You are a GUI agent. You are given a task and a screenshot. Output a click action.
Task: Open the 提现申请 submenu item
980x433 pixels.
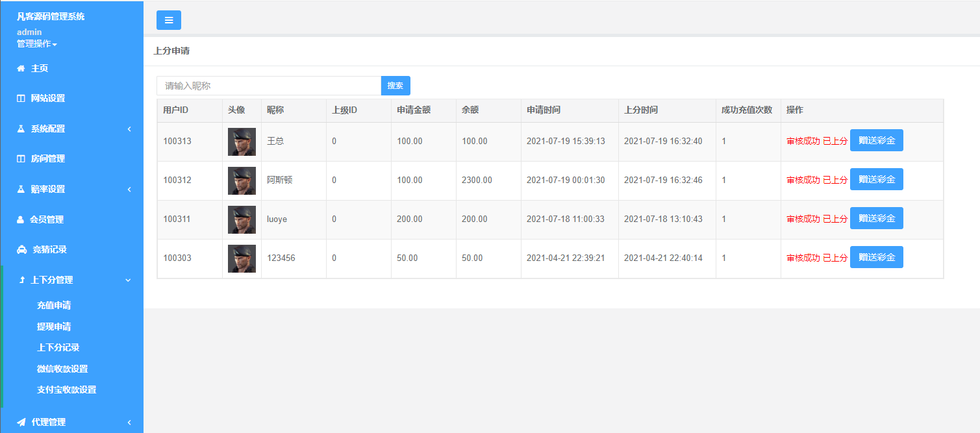(54, 327)
